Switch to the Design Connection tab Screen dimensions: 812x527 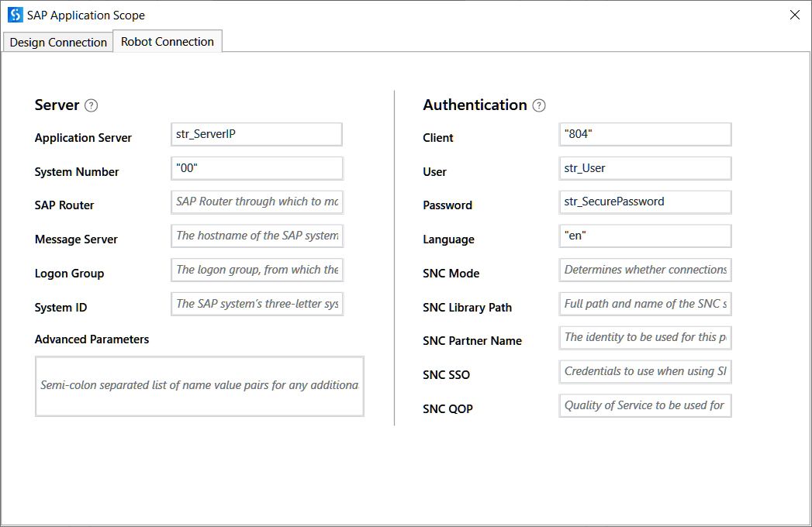point(58,42)
